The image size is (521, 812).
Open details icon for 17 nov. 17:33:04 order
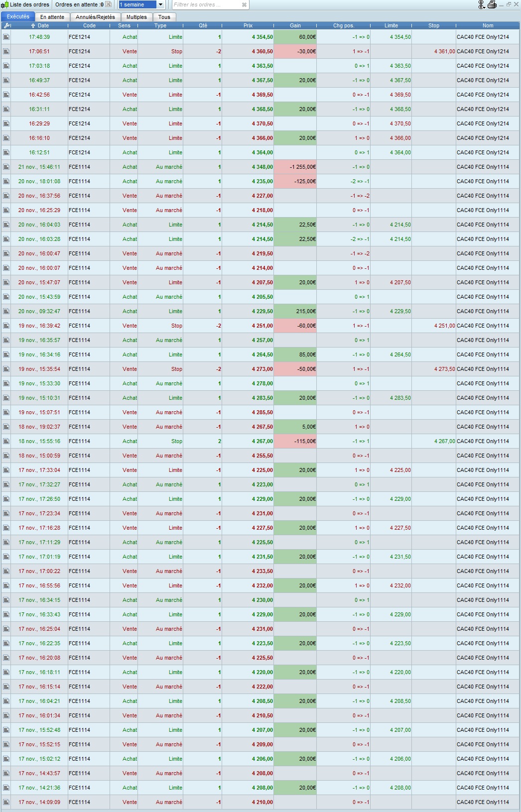(x=6, y=470)
